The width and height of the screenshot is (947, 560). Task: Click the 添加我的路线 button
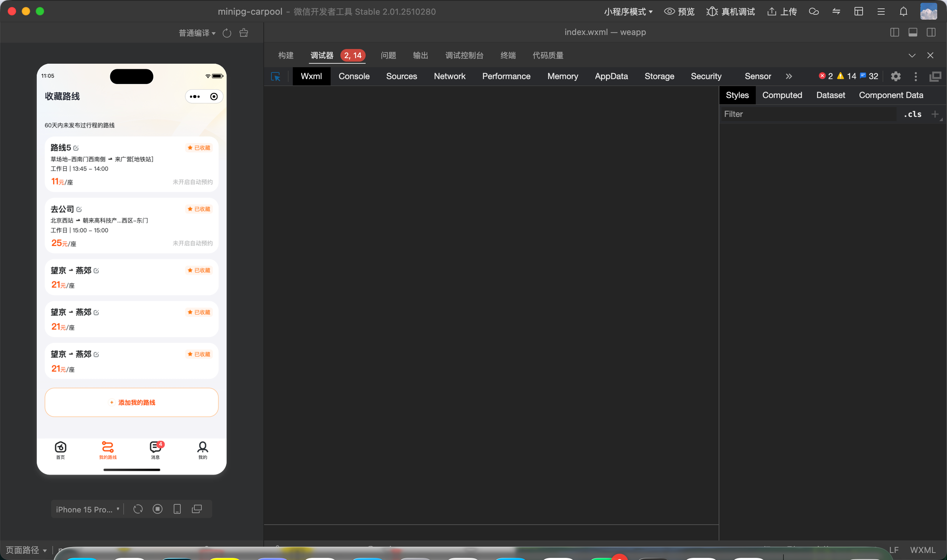coord(131,402)
